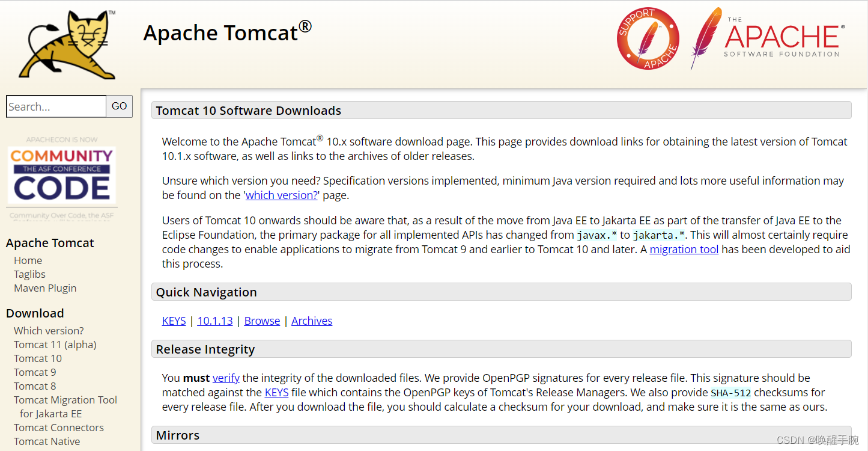Browse the 10.1.13 release files

click(x=214, y=321)
